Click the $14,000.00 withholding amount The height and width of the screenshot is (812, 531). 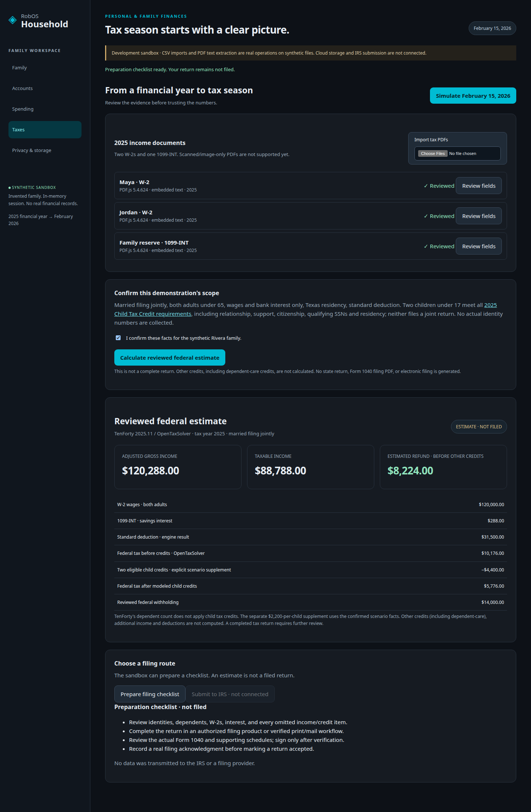coord(493,602)
